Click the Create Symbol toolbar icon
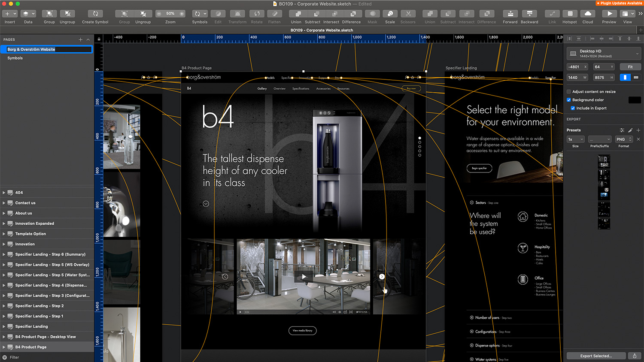 (x=95, y=14)
